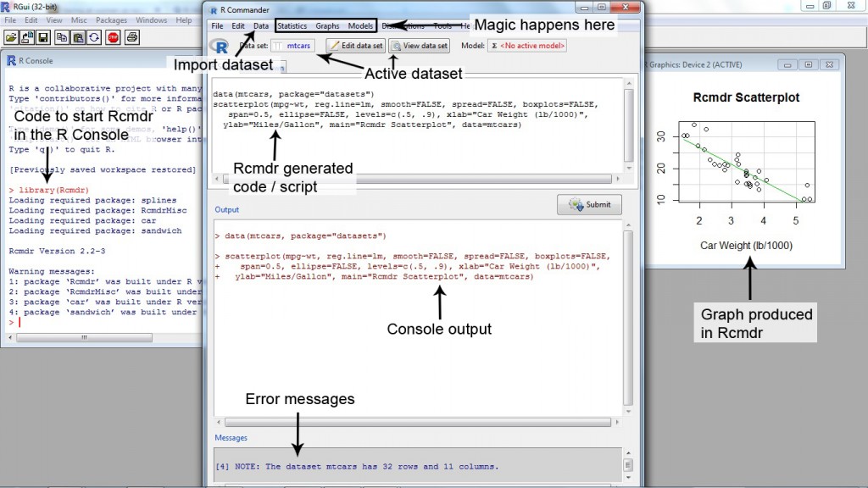Screen dimensions: 868x488
Task: Click the red Stop computation icon
Action: tap(113, 37)
